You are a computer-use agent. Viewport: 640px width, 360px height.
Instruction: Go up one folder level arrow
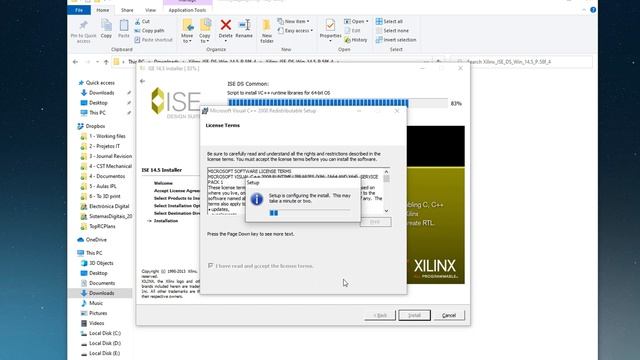point(106,62)
